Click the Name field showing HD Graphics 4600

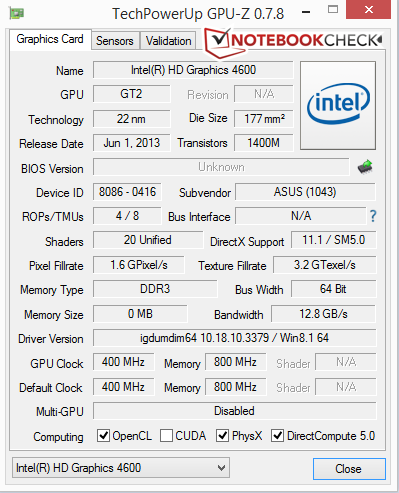click(193, 70)
